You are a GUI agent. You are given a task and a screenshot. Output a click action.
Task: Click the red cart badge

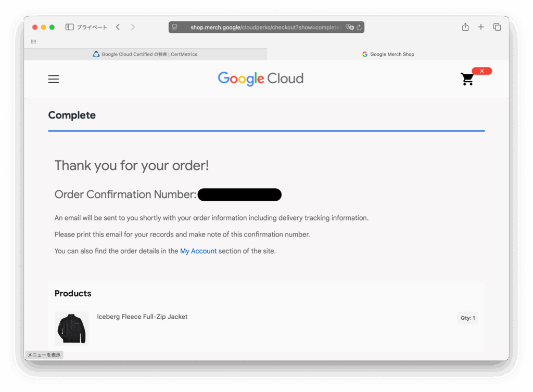[x=481, y=71]
